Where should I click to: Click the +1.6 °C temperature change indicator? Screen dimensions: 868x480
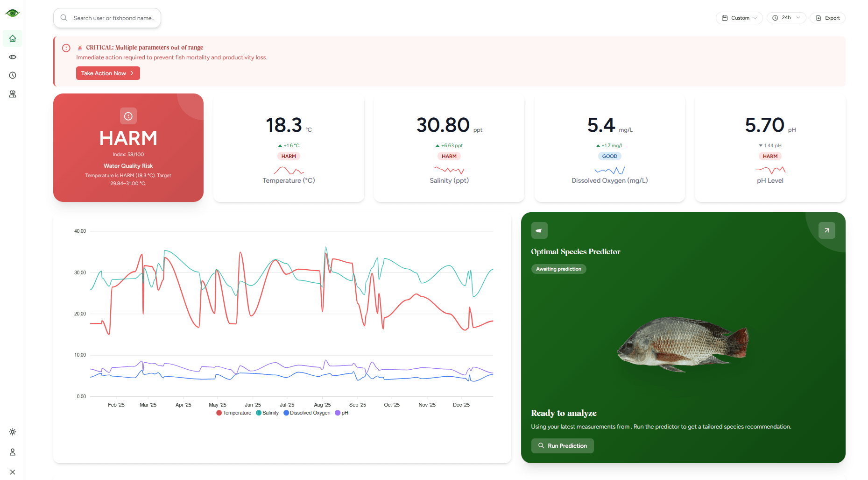(x=289, y=145)
